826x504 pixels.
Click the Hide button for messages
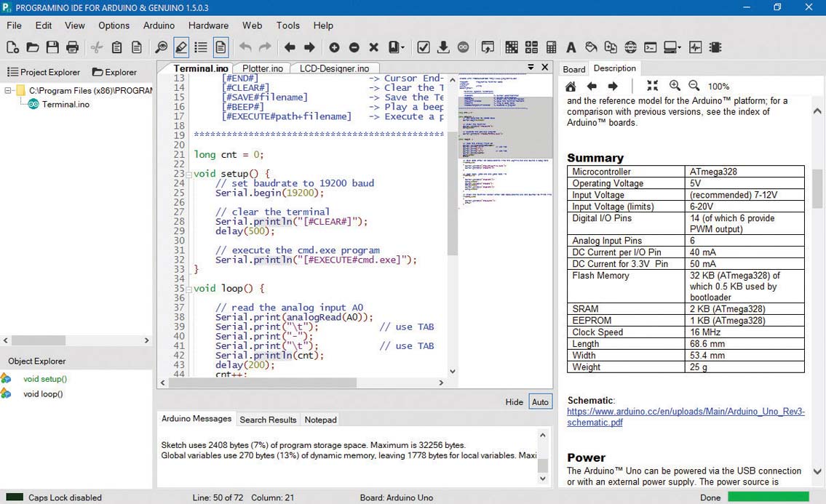tap(514, 402)
